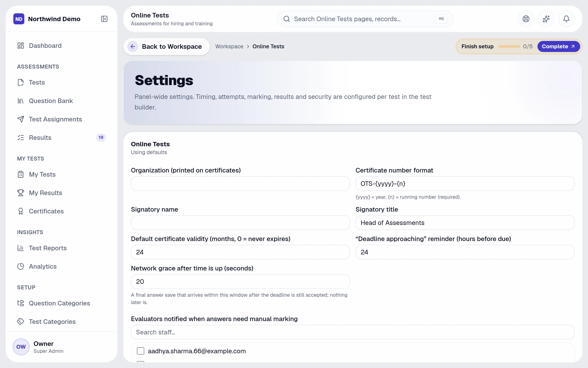Open the AI sparkles assistant icon

[546, 19]
